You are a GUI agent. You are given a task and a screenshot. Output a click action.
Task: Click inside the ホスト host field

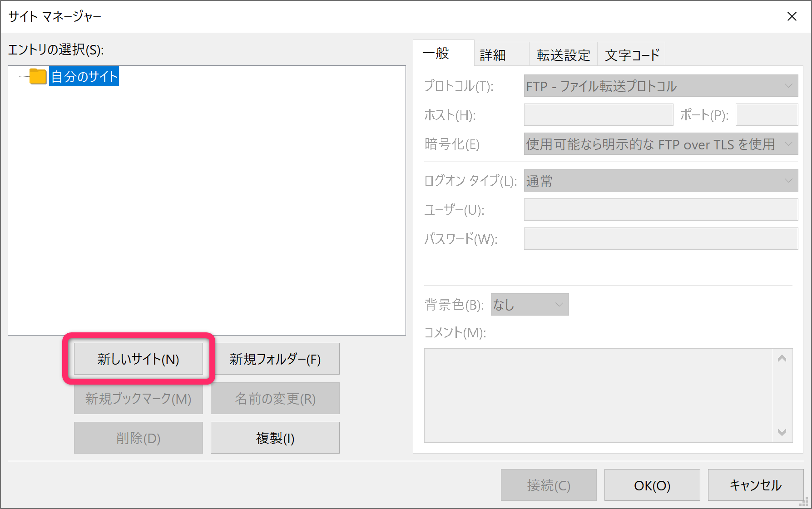[598, 115]
